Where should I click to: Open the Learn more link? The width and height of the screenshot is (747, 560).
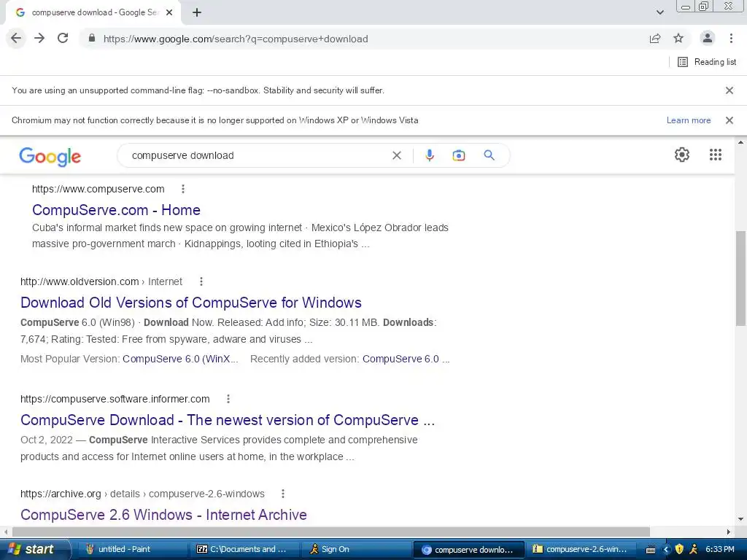tap(689, 120)
